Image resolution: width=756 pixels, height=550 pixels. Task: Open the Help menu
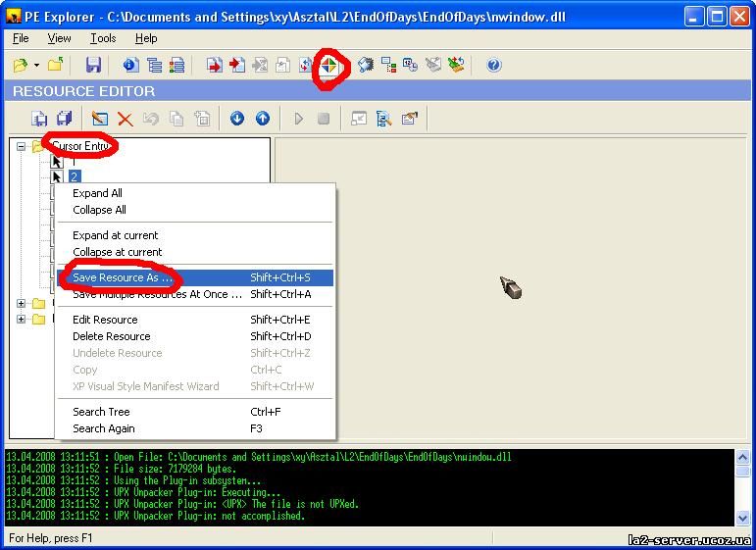point(146,38)
